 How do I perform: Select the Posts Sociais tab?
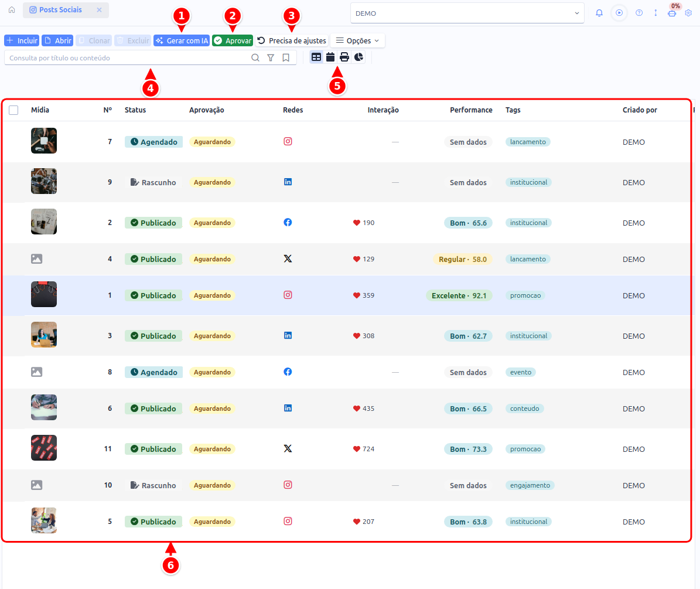tap(56, 10)
